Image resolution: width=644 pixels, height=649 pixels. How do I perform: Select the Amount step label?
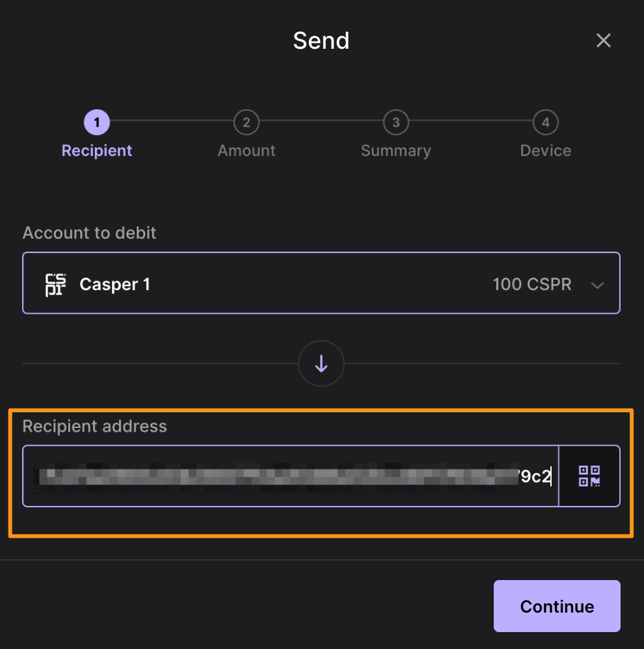247,151
